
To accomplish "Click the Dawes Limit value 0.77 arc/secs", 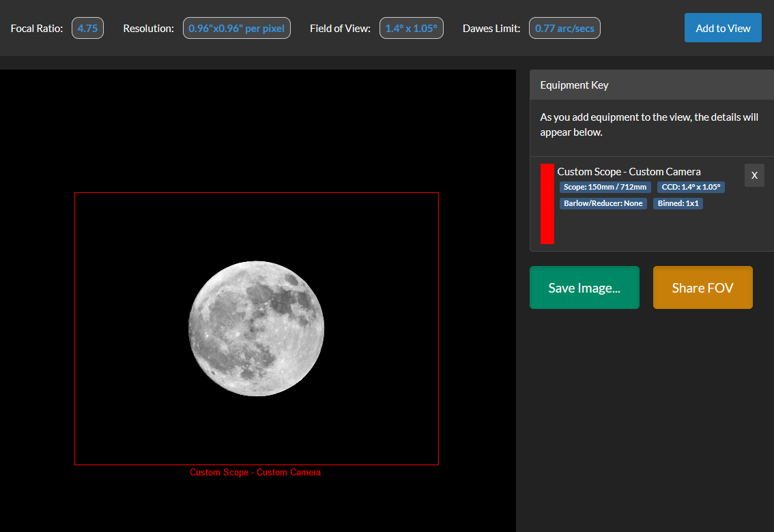I will [x=564, y=28].
